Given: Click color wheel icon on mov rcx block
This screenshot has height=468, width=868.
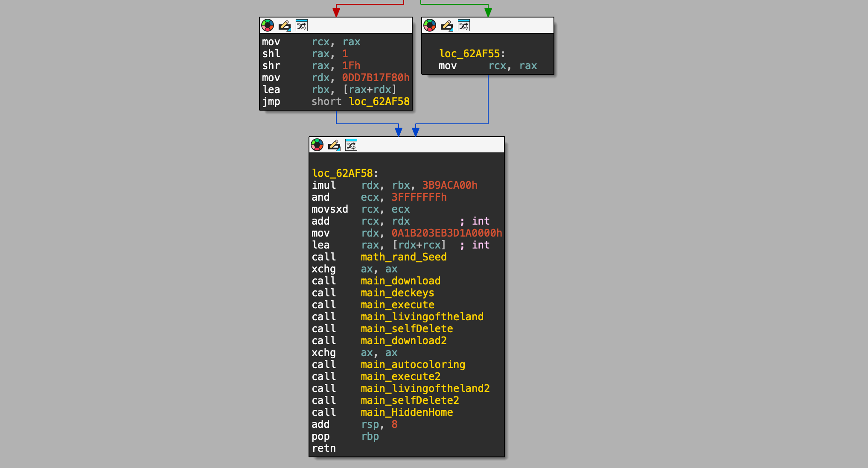Looking at the screenshot, I should [x=268, y=26].
